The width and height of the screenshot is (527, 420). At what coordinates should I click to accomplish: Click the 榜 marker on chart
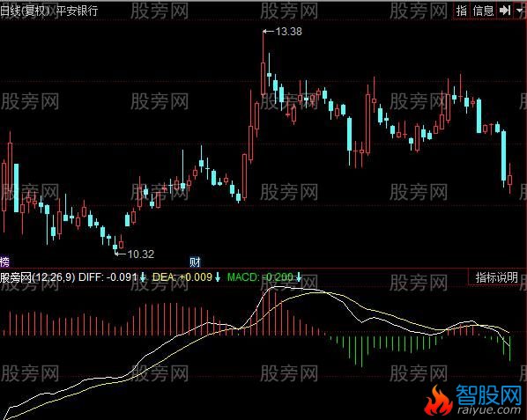[x=4, y=262]
